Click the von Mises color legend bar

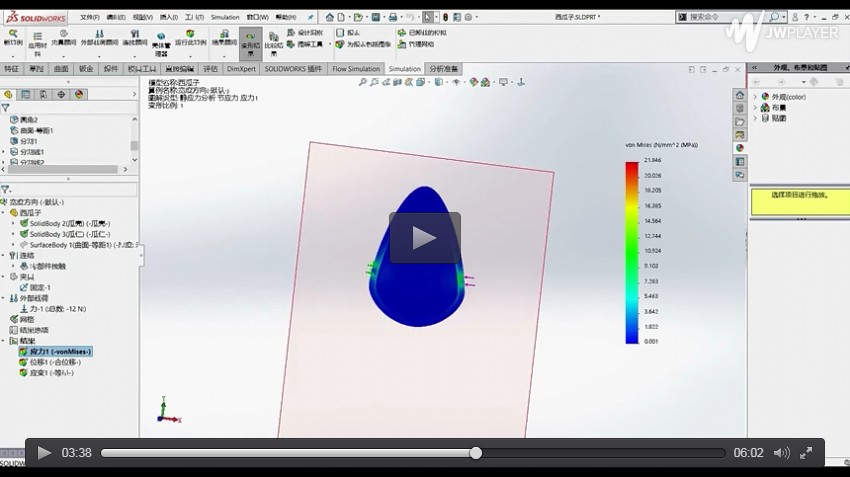tap(632, 252)
